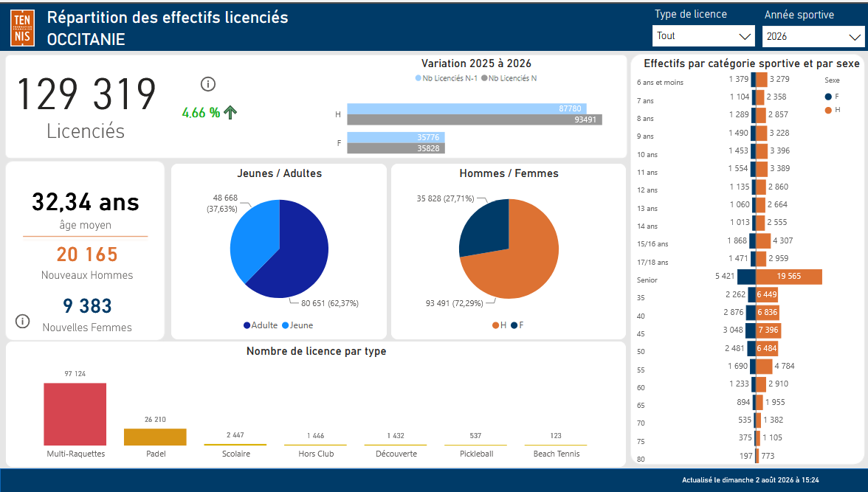Select the gray H bar 93491

[x=475, y=119]
